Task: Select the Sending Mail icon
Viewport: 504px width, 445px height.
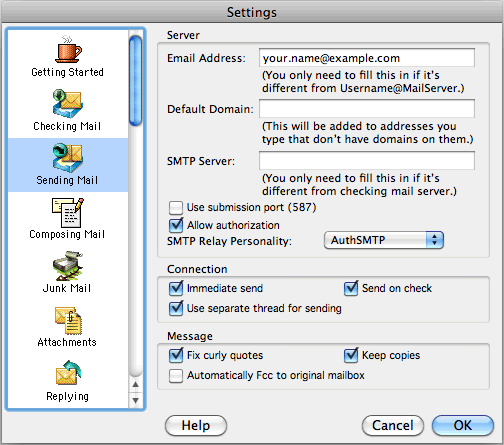Action: [x=67, y=158]
